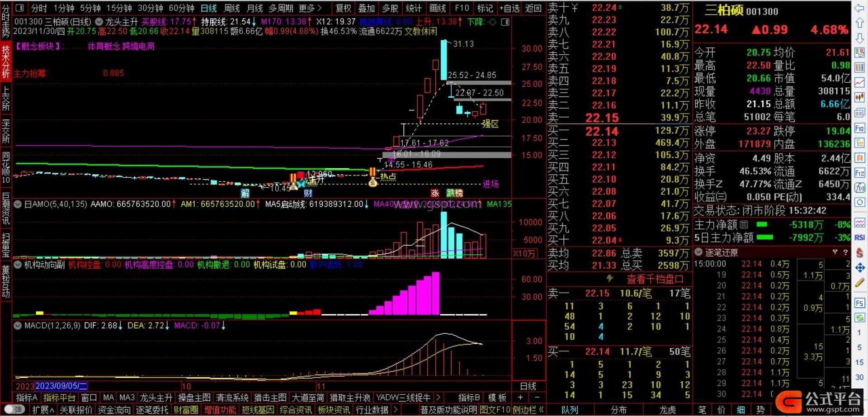Click the 跌榜 label below the chart
Viewport: 868px width, 417px height.
(454, 193)
